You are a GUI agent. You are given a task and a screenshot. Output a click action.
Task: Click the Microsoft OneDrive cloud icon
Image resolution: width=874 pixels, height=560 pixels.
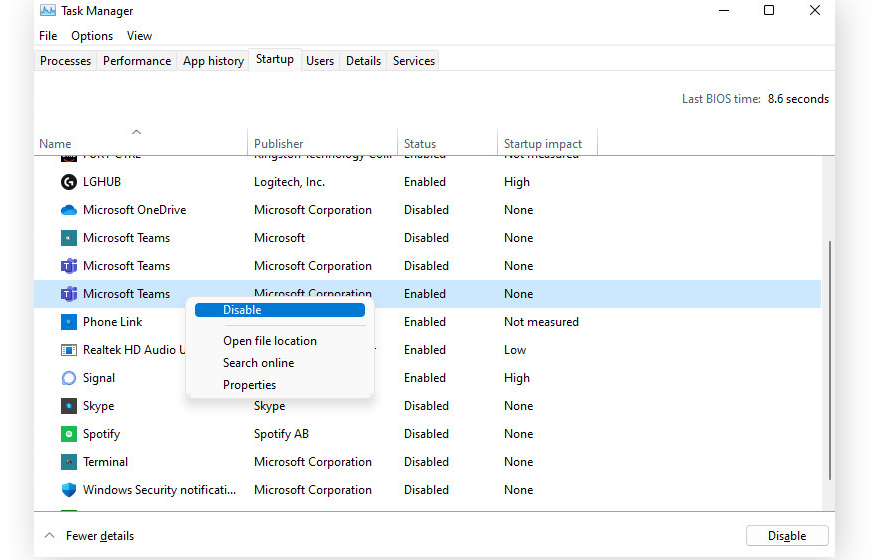(69, 210)
